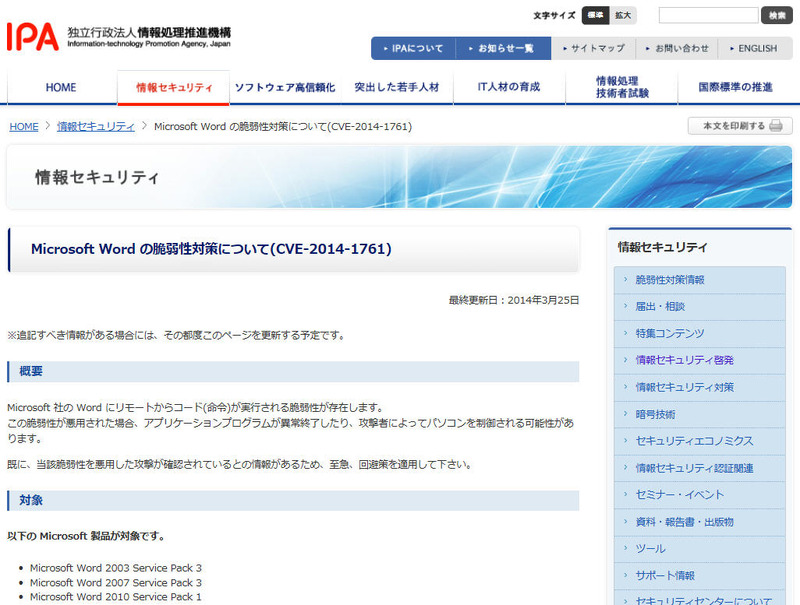Viewport: 800px width, 605px height.
Task: Select the ソフトウェア高信頼化 tab
Action: 284,88
